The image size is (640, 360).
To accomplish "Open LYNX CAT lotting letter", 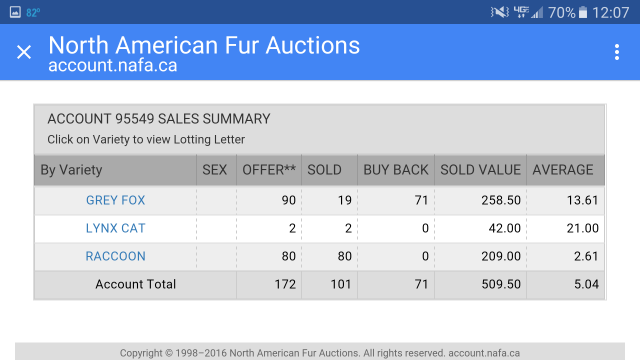I will point(116,228).
